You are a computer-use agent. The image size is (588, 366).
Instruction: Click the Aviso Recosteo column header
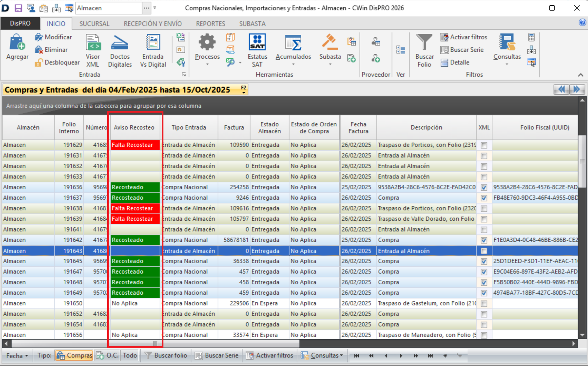[134, 128]
